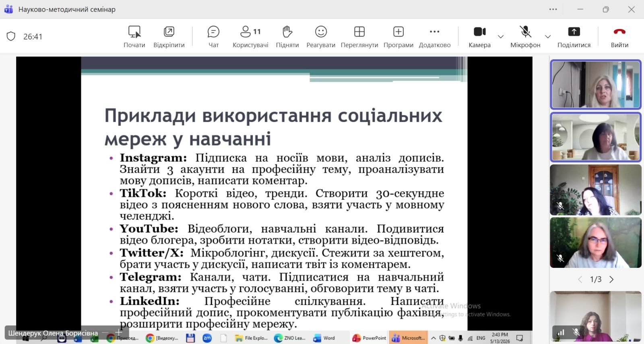Click the signal strength icon on the bottom participant video
The width and height of the screenshot is (644, 344).
(x=561, y=332)
